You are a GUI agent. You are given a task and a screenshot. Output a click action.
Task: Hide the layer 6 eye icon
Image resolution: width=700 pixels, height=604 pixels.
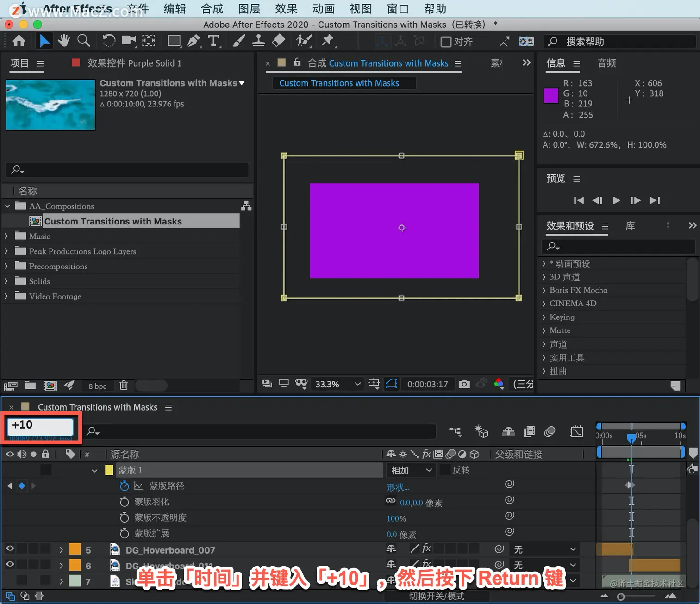10,565
